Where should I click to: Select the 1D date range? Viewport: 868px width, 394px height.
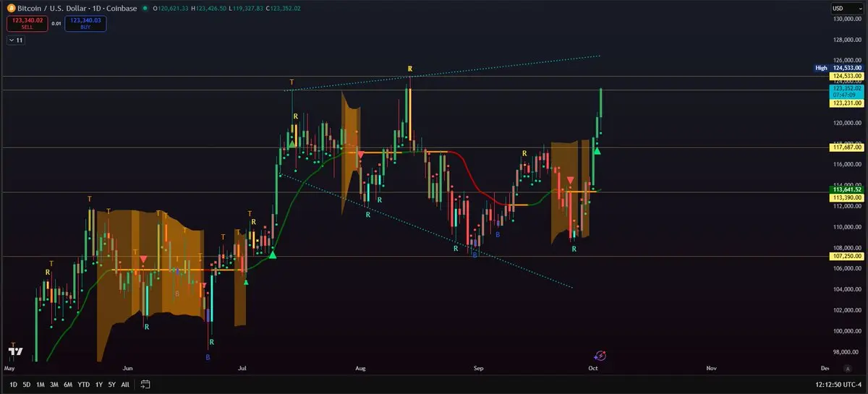[13, 384]
